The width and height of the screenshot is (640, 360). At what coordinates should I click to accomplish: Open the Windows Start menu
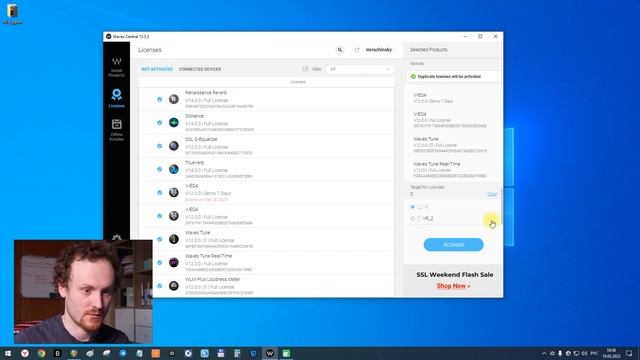pyautogui.click(x=8, y=353)
